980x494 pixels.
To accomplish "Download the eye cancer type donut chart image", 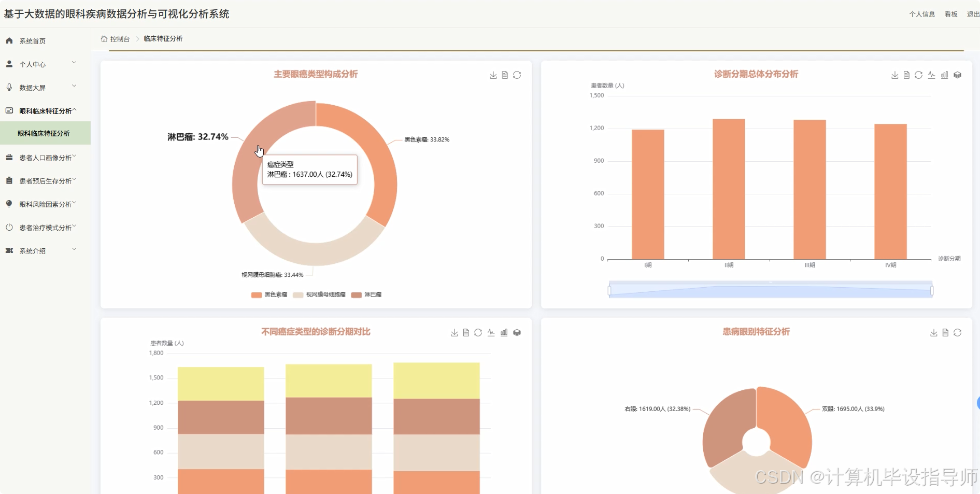I will click(493, 75).
